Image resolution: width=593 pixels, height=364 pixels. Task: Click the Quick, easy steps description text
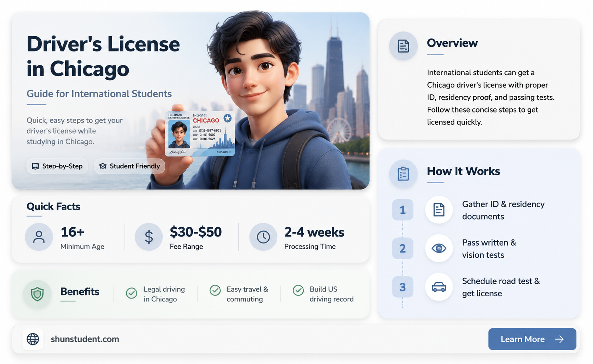(x=74, y=131)
